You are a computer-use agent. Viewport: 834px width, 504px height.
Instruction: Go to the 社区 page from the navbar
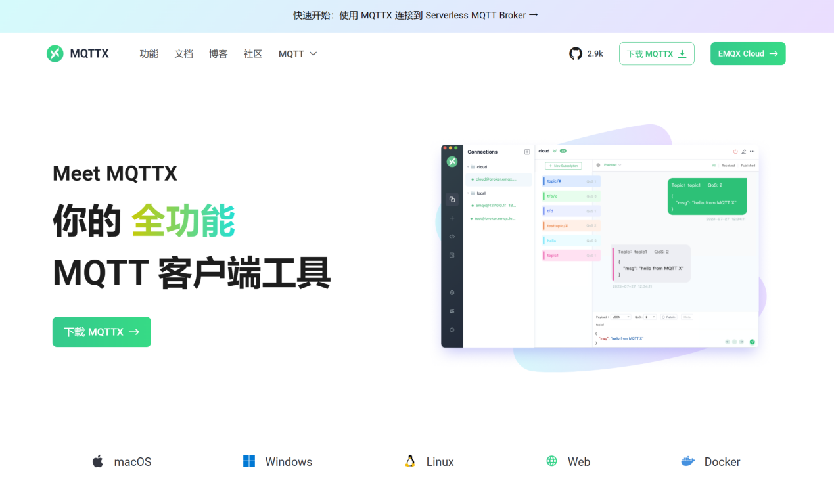(x=252, y=53)
